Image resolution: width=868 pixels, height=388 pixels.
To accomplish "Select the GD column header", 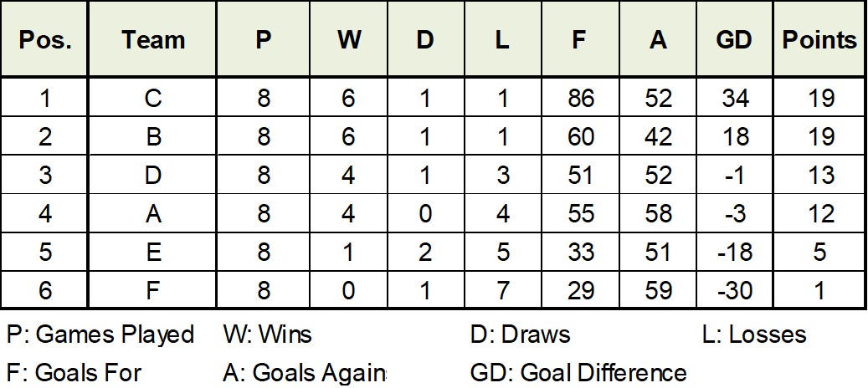I will (734, 41).
